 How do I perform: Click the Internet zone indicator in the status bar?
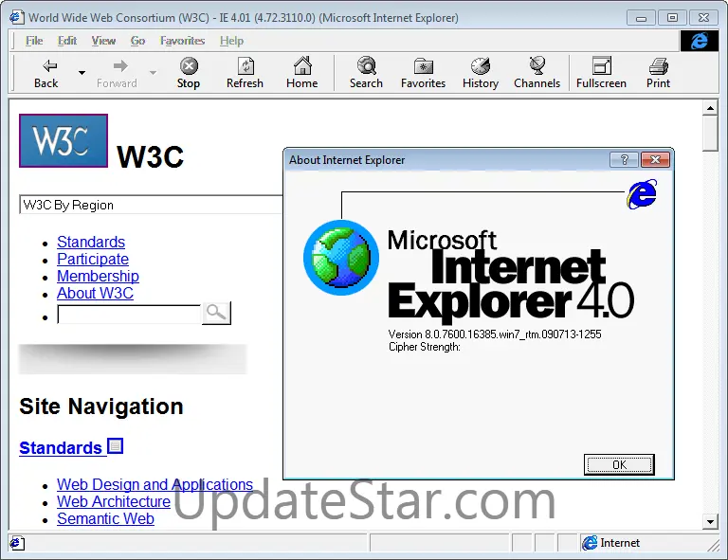point(611,543)
